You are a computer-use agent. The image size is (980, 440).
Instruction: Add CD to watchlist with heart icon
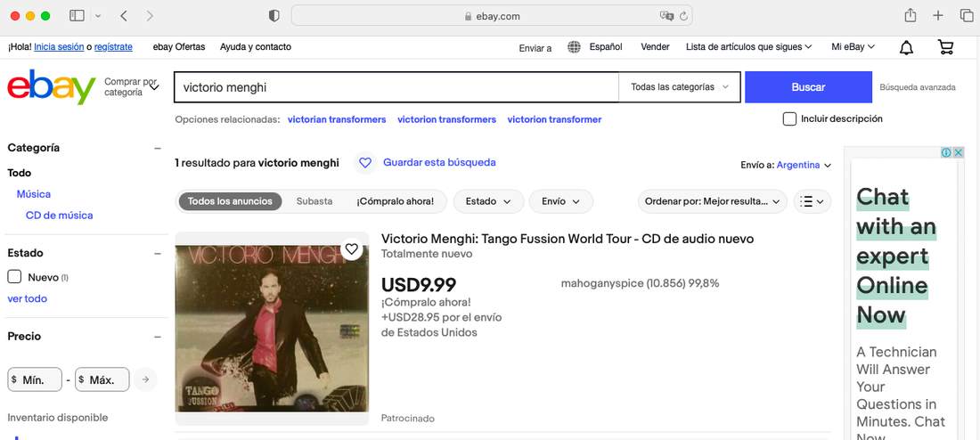(x=352, y=249)
